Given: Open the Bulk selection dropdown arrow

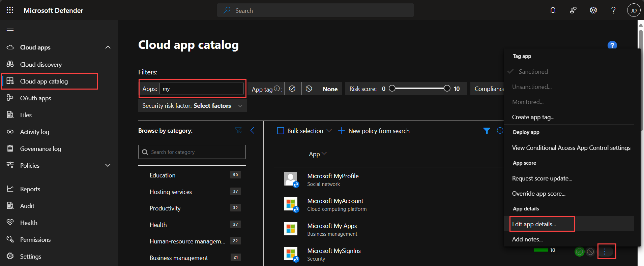Looking at the screenshot, I should pyautogui.click(x=329, y=131).
